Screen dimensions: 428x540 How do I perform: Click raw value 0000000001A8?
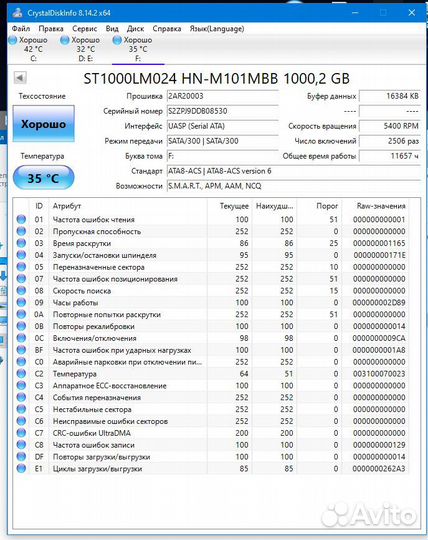379,350
